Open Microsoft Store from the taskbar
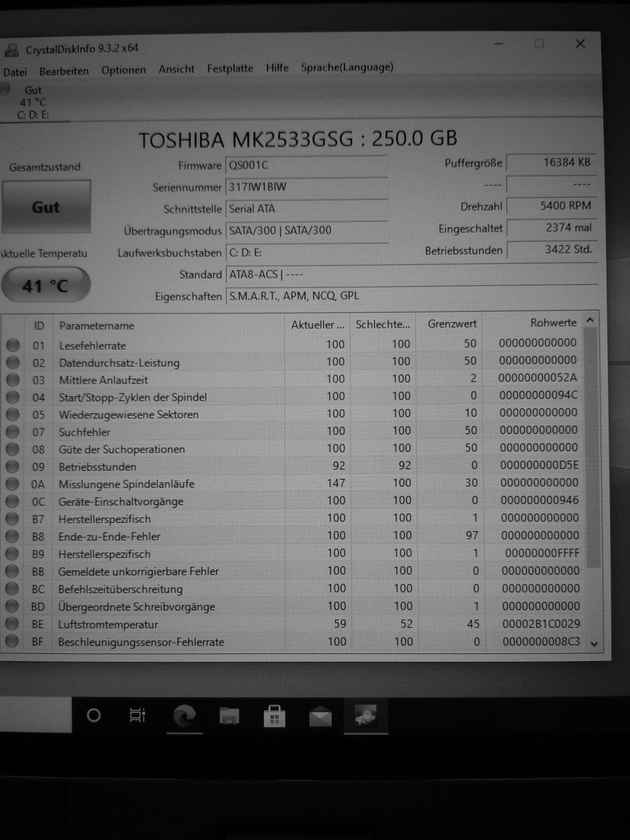 274,717
